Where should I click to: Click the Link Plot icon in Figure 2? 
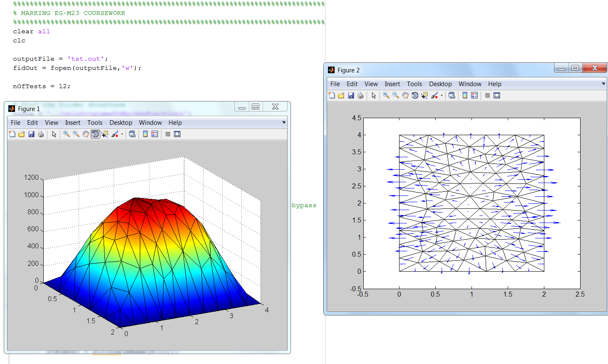[x=452, y=95]
